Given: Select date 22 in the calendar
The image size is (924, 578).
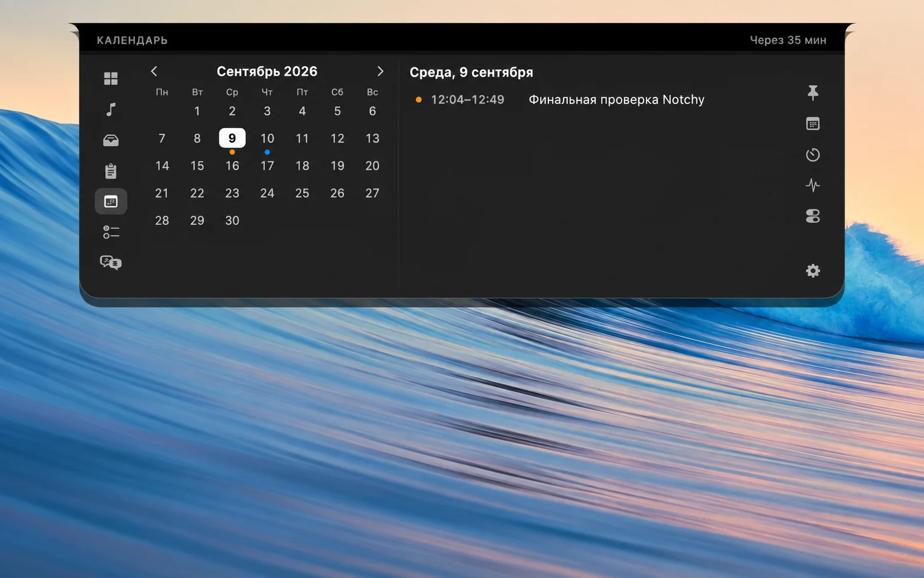Looking at the screenshot, I should click(197, 193).
